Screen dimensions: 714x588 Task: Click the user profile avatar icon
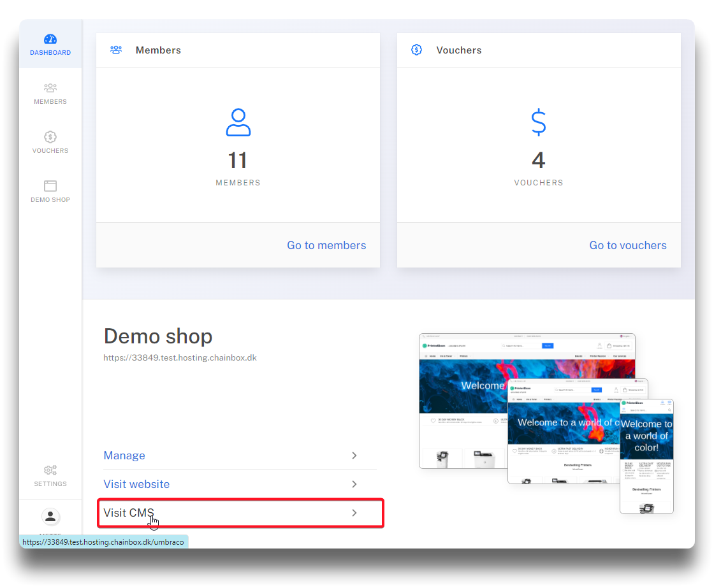coord(50,517)
